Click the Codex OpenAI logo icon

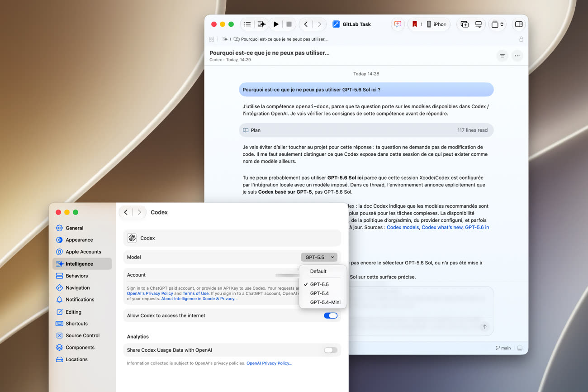pyautogui.click(x=132, y=238)
